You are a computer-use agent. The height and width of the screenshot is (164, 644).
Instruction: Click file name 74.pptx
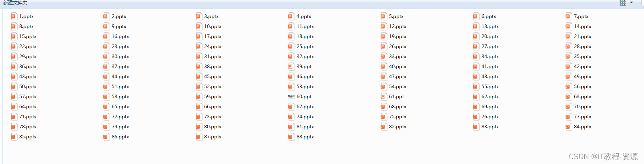(x=305, y=117)
